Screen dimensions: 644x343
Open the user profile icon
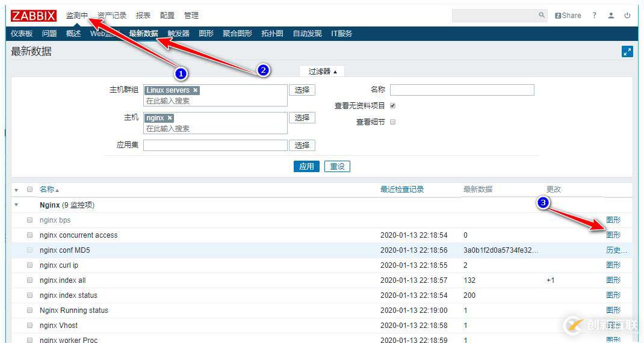coord(611,16)
